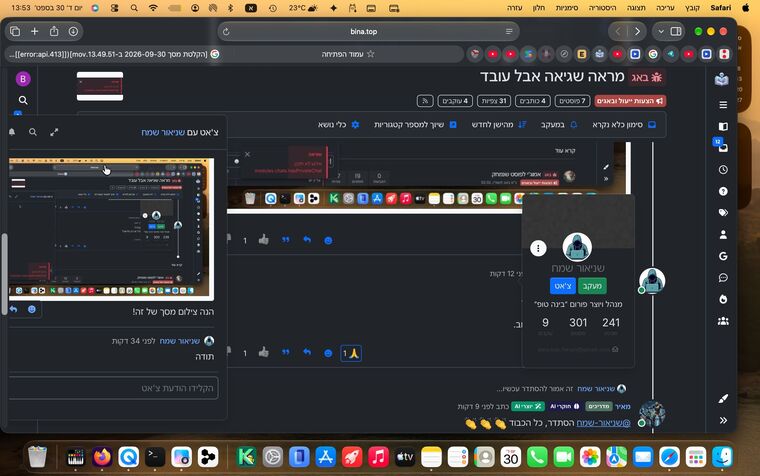
Task: Expand the chat panel to full size
Action: tap(54, 132)
